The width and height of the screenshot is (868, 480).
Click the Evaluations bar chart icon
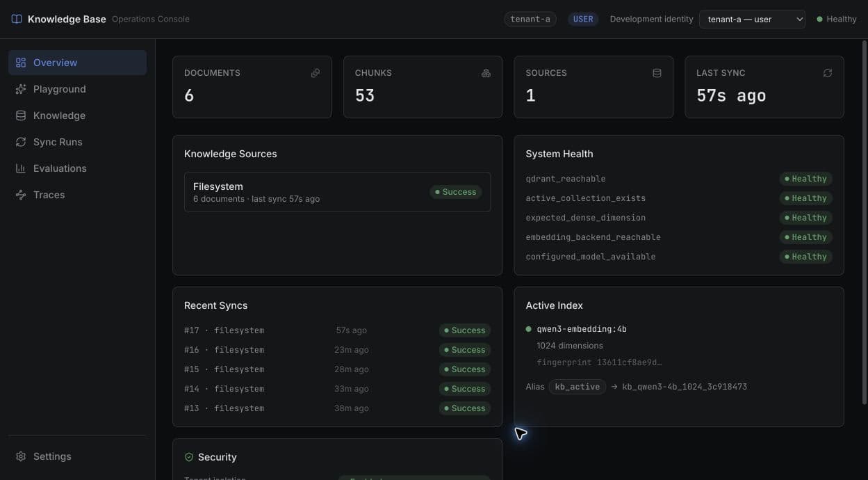point(21,168)
